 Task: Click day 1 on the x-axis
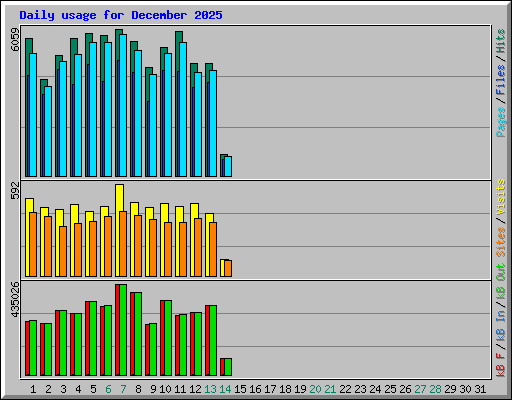pos(33,389)
